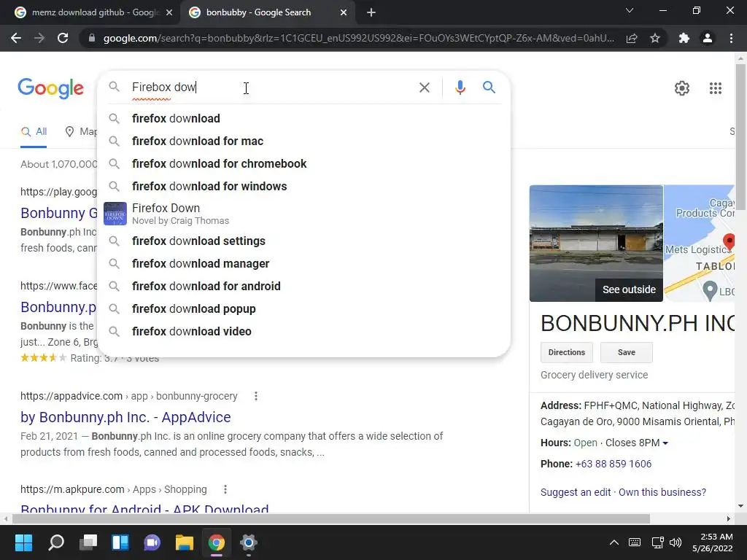Select Firefox Down novel suggestion

point(304,214)
